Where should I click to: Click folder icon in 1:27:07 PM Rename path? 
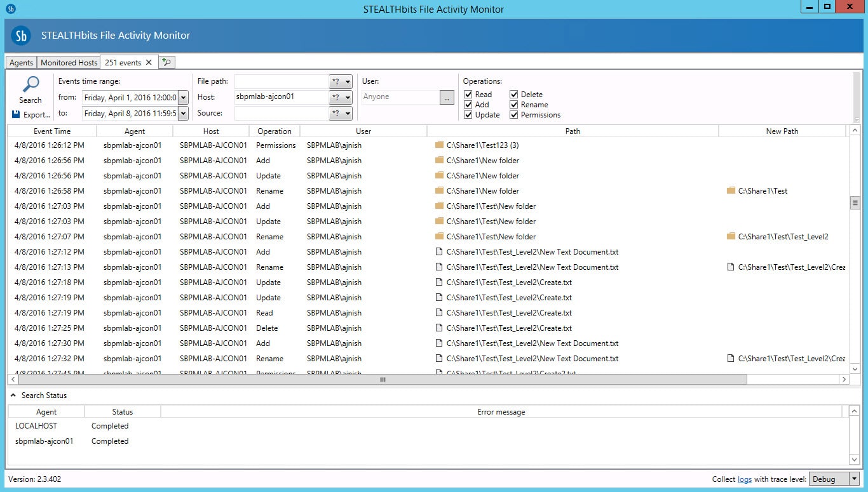439,237
